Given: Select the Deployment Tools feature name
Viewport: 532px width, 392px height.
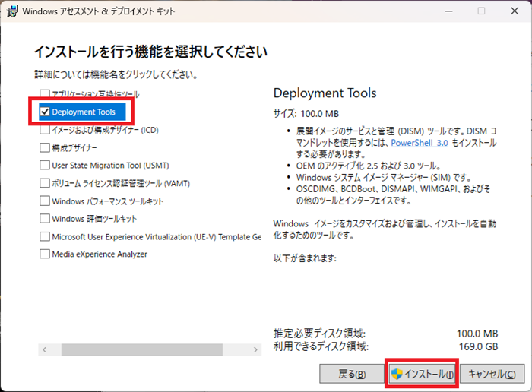Looking at the screenshot, I should pyautogui.click(x=84, y=112).
